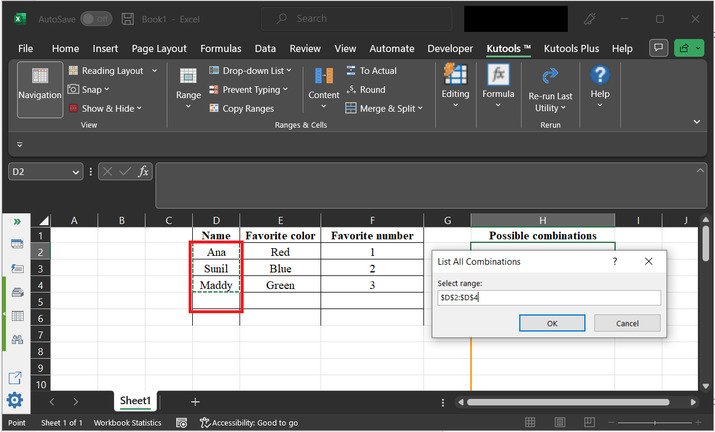
Task: Expand the sidebar with the double-arrow chevron
Action: 16,221
